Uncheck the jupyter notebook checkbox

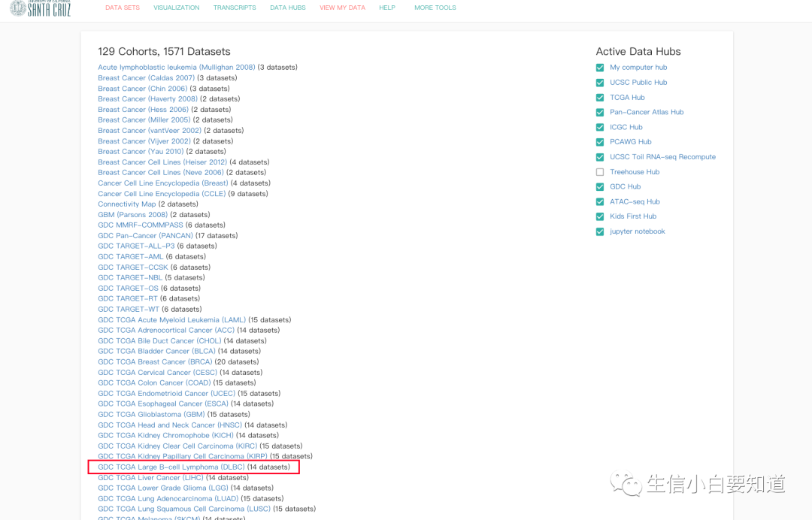[x=600, y=231]
